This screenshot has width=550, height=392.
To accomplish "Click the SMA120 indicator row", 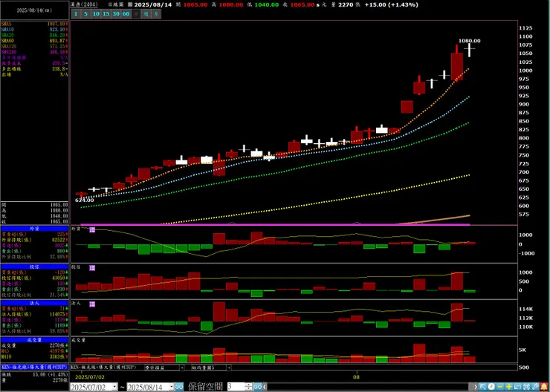I will 34,46.
